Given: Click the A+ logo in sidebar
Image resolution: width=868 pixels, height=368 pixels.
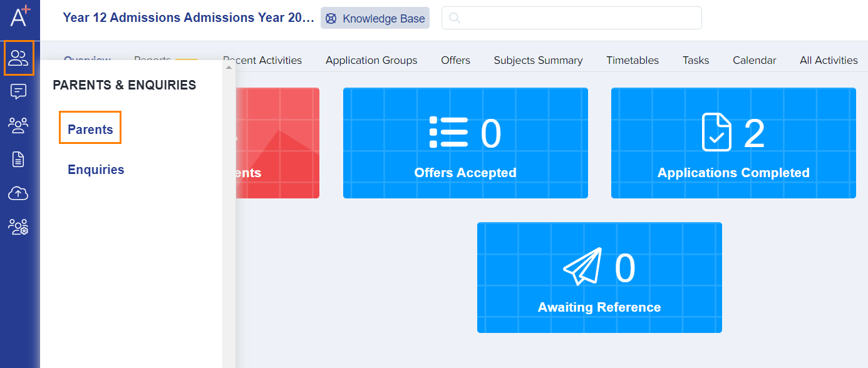Looking at the screenshot, I should pyautogui.click(x=19, y=14).
